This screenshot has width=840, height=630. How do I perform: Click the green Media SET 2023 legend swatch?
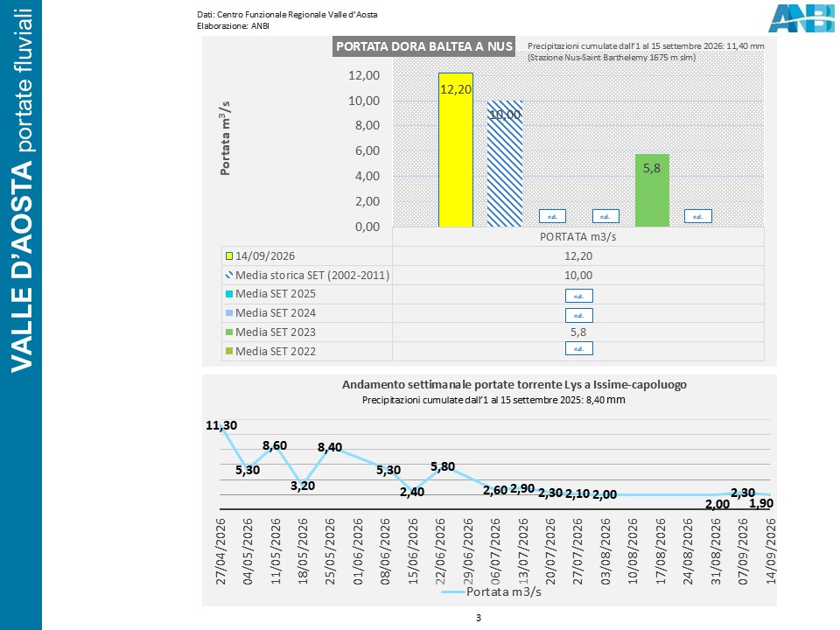tap(229, 332)
